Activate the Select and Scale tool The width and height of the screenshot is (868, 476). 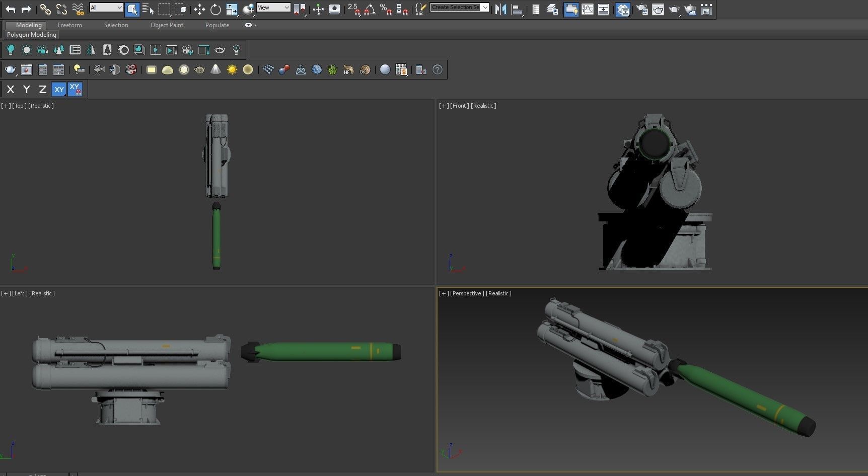232,9
